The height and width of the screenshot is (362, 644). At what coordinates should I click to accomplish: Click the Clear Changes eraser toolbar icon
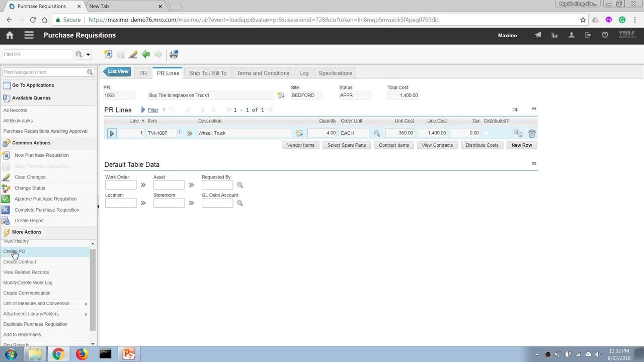click(x=133, y=54)
